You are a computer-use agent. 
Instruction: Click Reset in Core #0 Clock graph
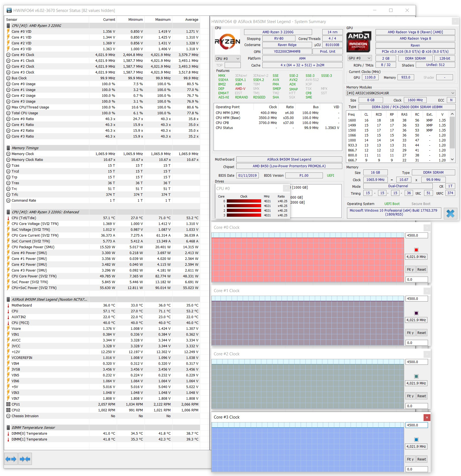(422, 269)
